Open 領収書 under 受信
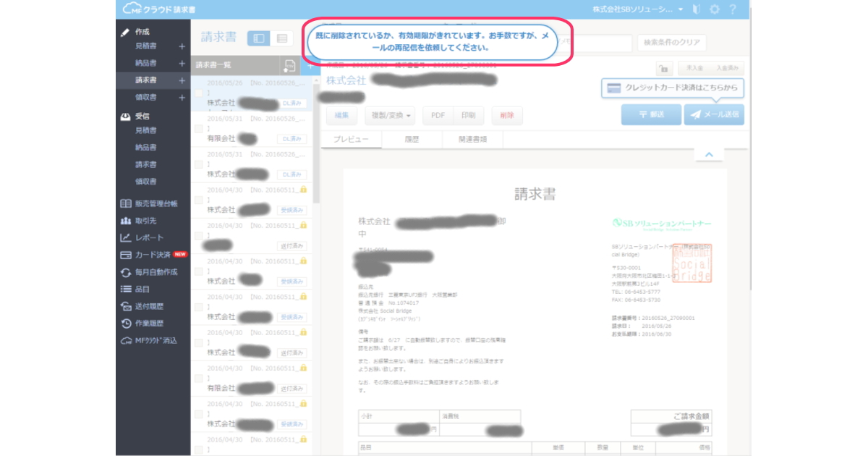This screenshot has height=456, width=868. pos(146,182)
